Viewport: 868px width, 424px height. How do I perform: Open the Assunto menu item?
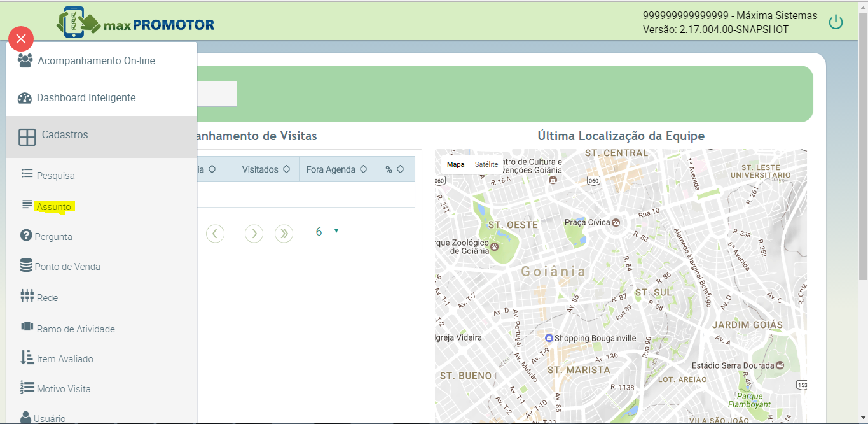click(x=54, y=207)
